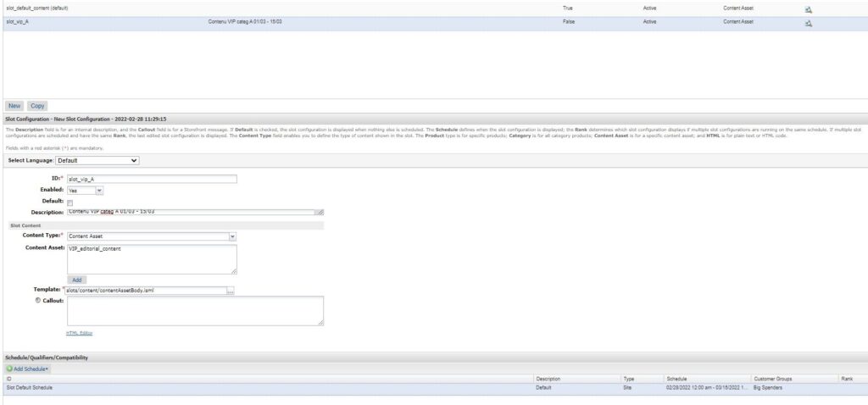Select the slot_default_content (default) row
The width and height of the screenshot is (868, 405).
435,9
